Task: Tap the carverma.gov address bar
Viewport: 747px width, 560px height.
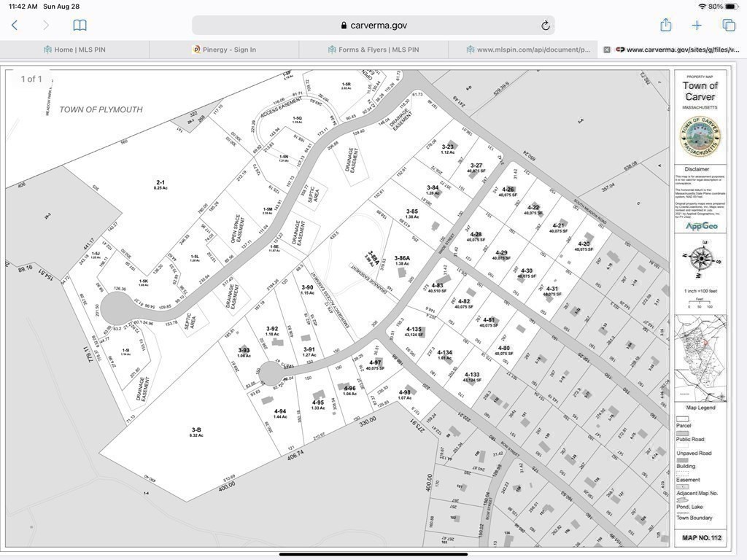Action: [373, 26]
